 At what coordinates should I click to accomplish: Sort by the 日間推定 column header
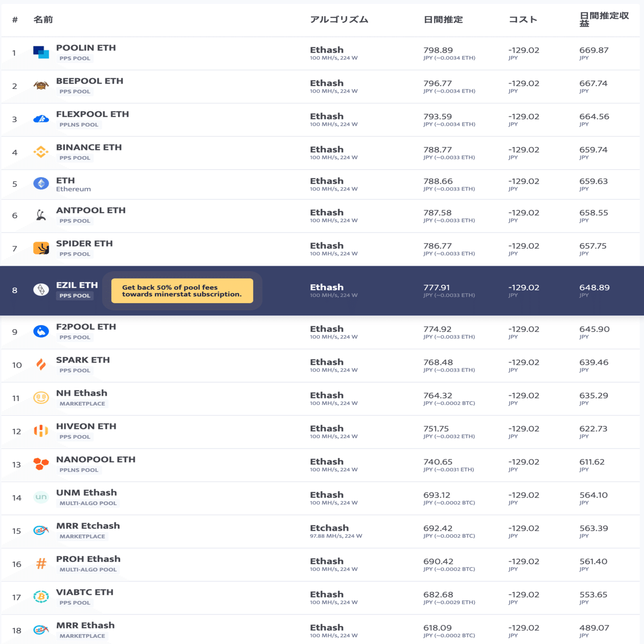point(443,20)
